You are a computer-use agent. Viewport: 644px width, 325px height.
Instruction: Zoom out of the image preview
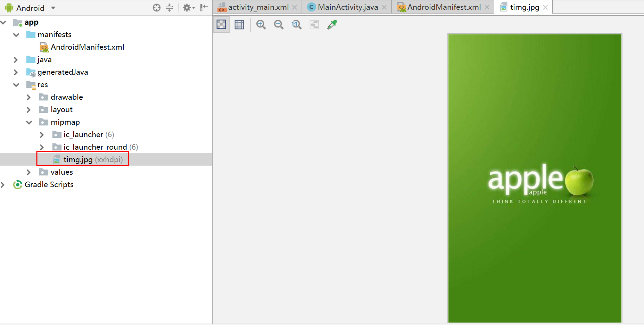tap(279, 24)
